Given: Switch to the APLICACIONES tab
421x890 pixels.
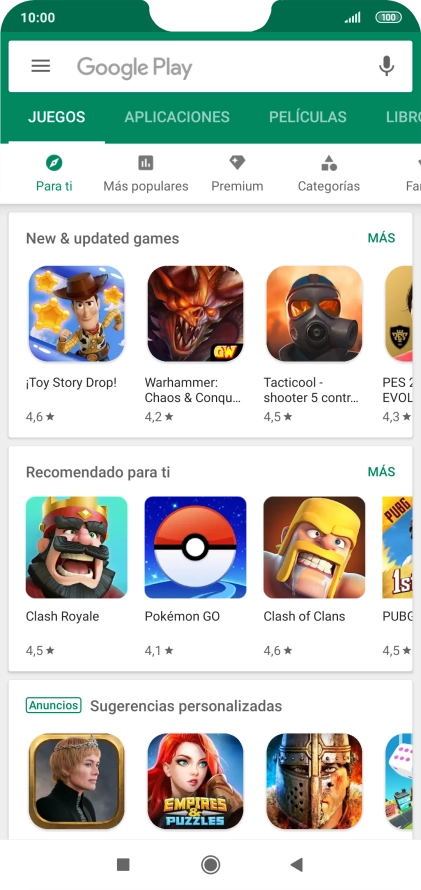Looking at the screenshot, I should (177, 117).
